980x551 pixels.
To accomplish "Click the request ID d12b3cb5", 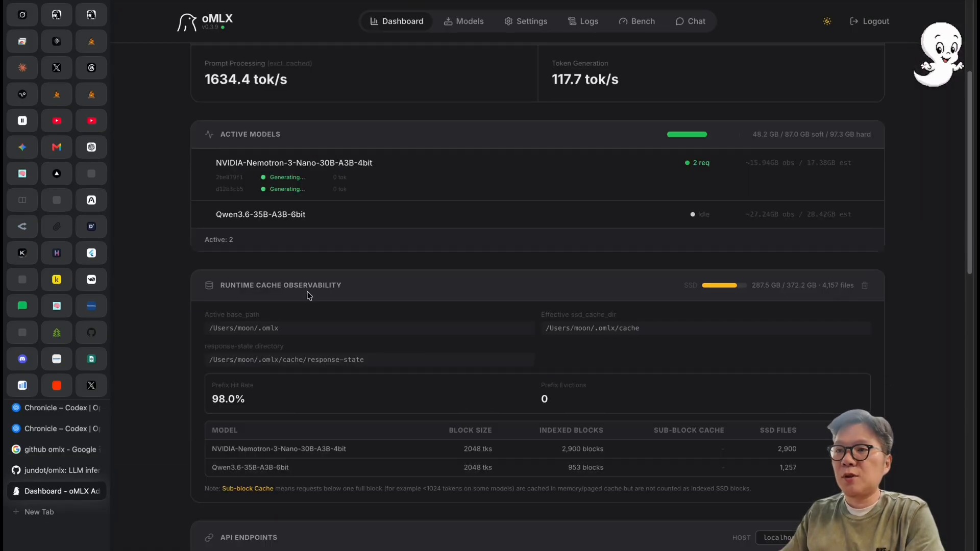I will click(x=229, y=189).
